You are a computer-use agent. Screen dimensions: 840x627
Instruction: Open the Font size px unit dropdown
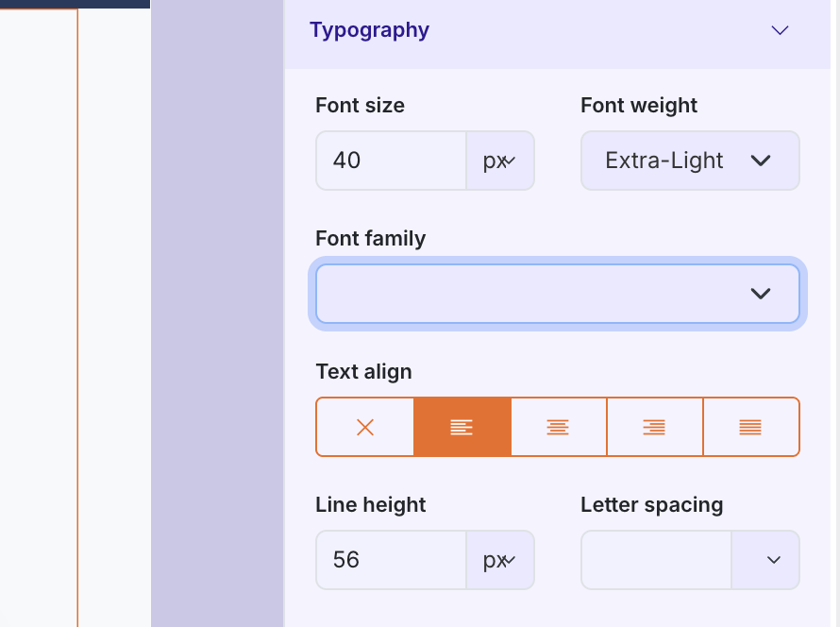(499, 161)
